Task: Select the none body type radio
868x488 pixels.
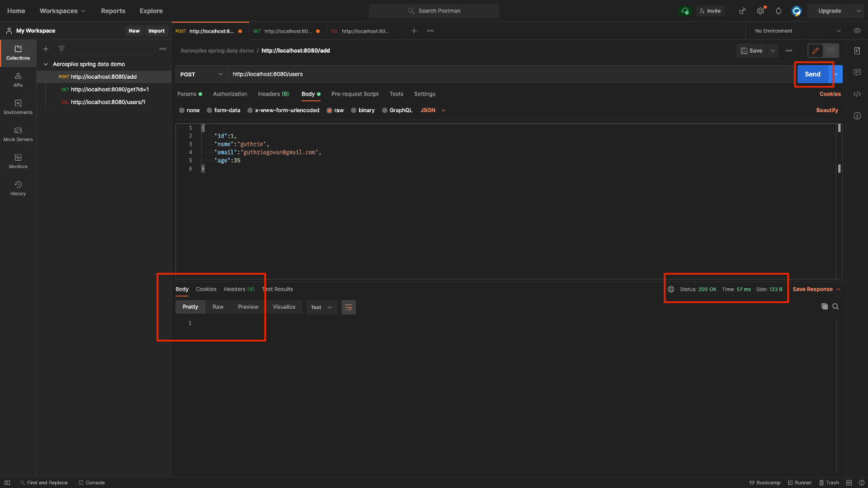Action: 182,110
